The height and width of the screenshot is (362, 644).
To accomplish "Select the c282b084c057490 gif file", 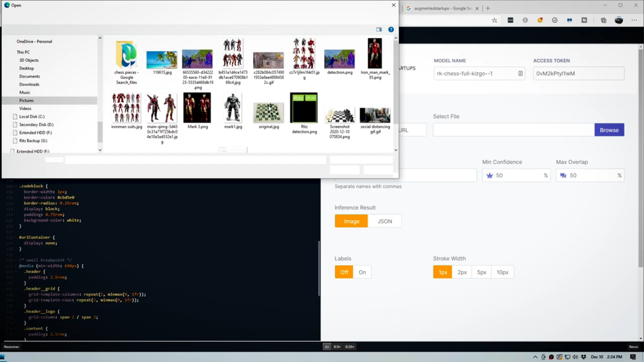I will tap(269, 68).
